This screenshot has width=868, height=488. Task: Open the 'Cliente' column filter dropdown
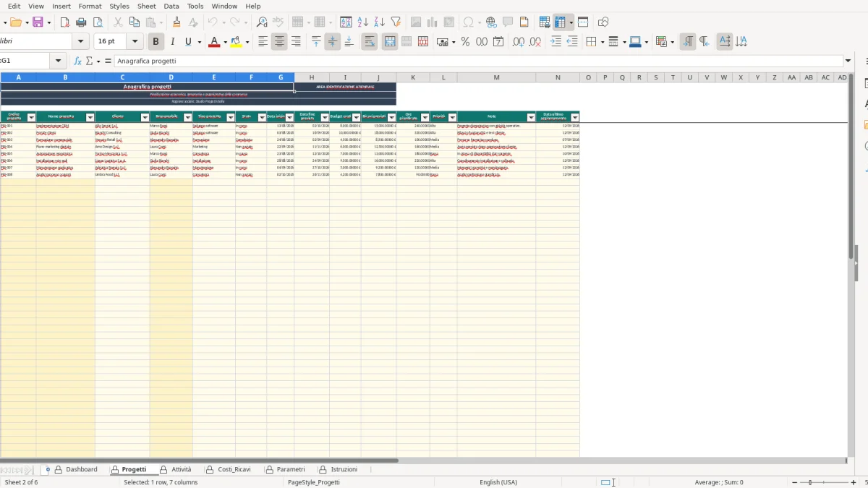click(144, 117)
